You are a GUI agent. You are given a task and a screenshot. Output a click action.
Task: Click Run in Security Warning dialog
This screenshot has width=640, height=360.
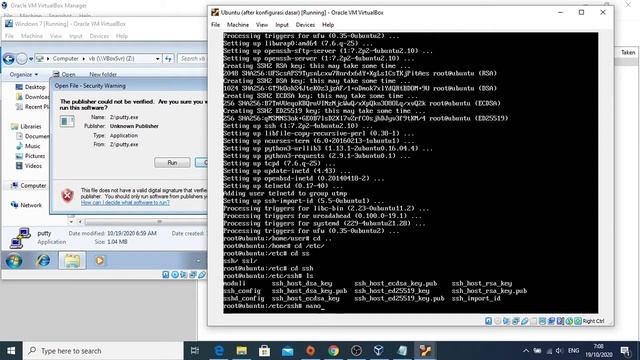(172, 162)
